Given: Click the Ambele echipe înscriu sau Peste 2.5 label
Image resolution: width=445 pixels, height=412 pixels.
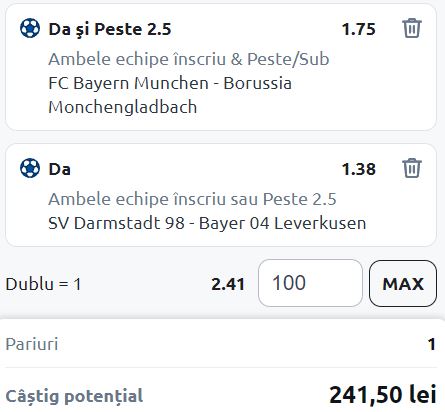Looking at the screenshot, I should coord(192,199).
